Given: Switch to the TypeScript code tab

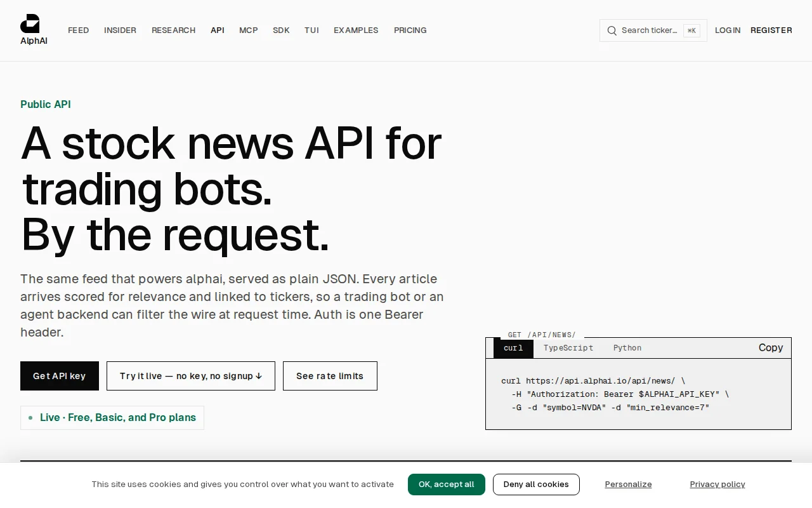Looking at the screenshot, I should click(x=568, y=348).
